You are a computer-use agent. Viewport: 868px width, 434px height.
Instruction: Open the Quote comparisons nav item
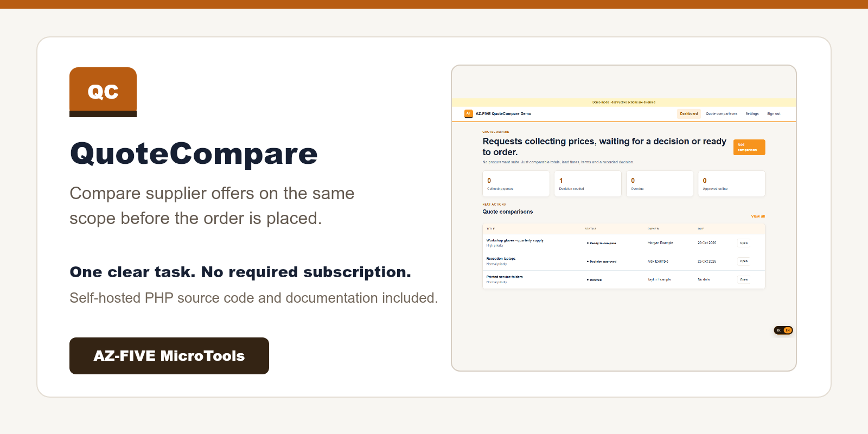(722, 114)
